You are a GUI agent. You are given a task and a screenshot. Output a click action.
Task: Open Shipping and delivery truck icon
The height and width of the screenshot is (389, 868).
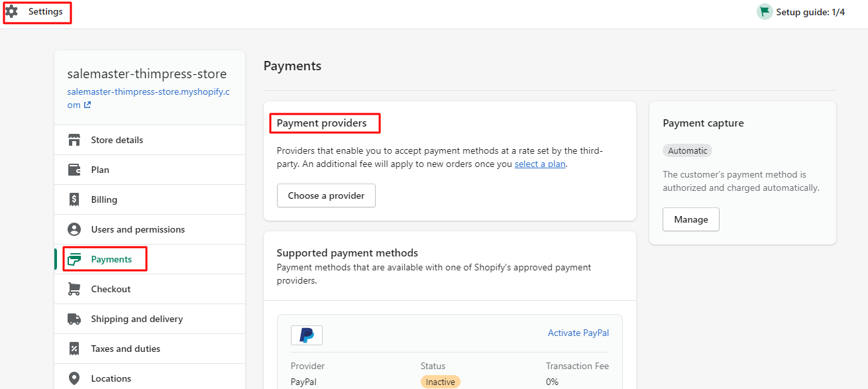point(75,318)
